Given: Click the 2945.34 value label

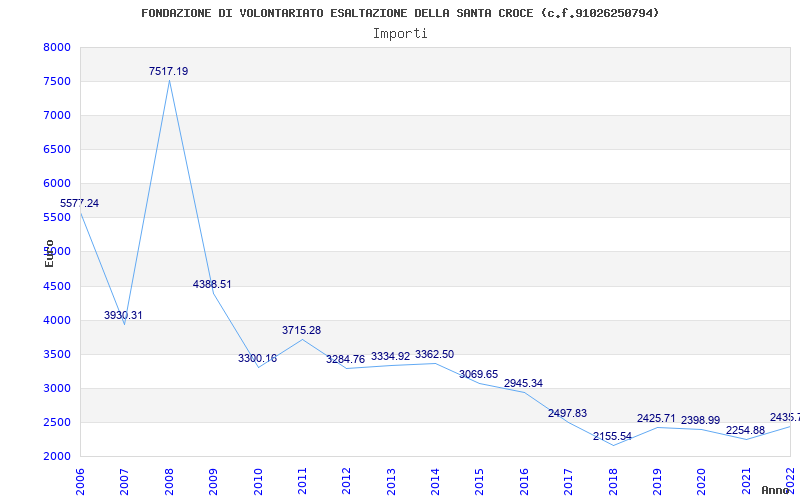Looking at the screenshot, I should tap(523, 383).
